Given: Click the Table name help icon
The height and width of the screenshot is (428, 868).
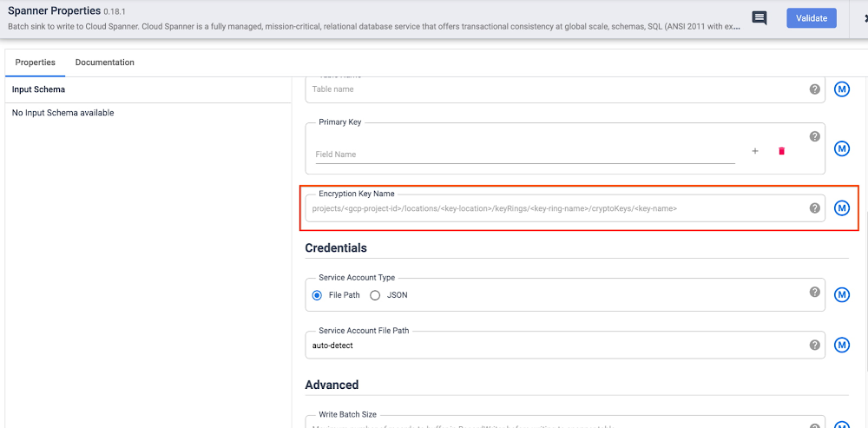Looking at the screenshot, I should point(814,89).
